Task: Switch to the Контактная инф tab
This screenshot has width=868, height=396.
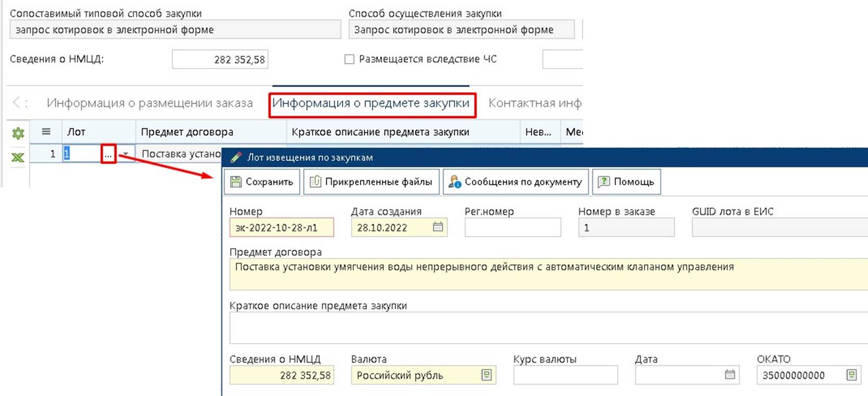Action: pos(535,103)
